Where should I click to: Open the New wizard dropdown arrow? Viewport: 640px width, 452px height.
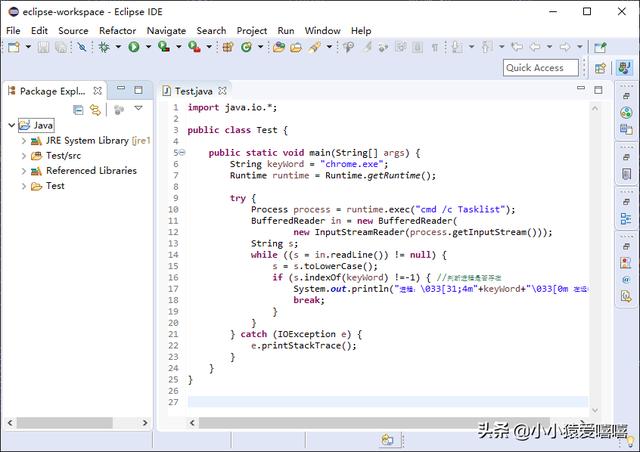click(28, 47)
